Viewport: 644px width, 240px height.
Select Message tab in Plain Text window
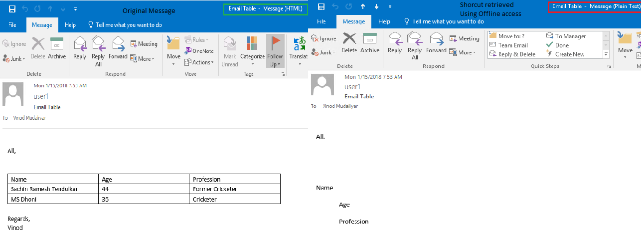[354, 21]
